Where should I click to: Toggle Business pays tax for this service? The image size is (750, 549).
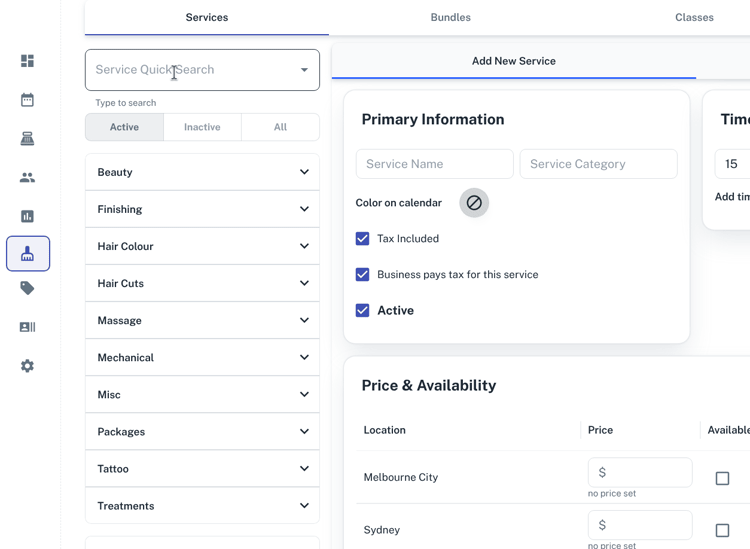pyautogui.click(x=363, y=275)
